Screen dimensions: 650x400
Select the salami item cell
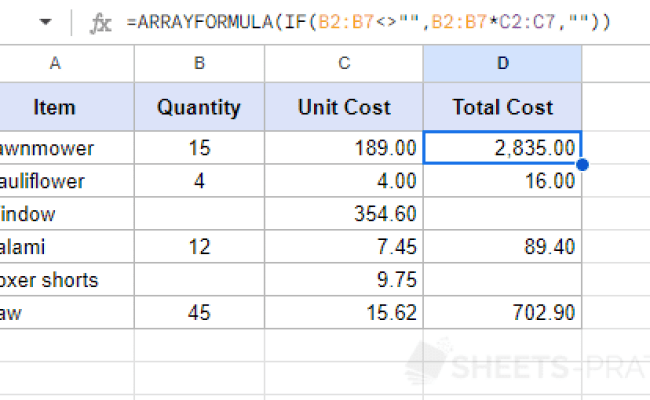click(67, 247)
